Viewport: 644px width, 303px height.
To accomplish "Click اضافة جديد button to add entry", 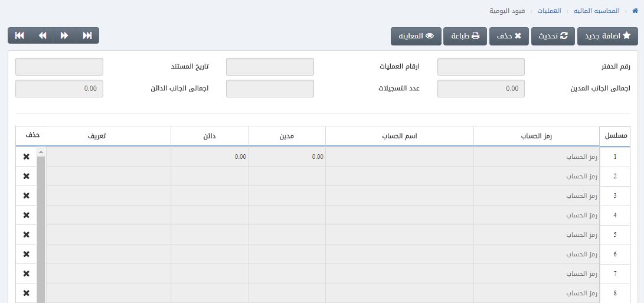I will [x=607, y=37].
